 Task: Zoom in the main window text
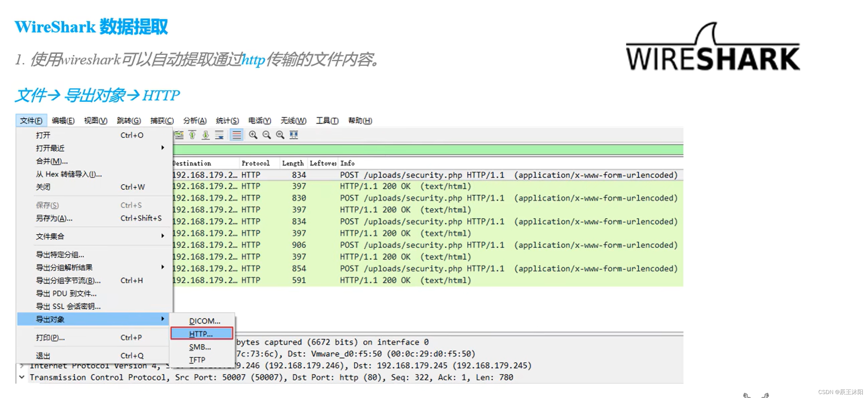click(253, 135)
